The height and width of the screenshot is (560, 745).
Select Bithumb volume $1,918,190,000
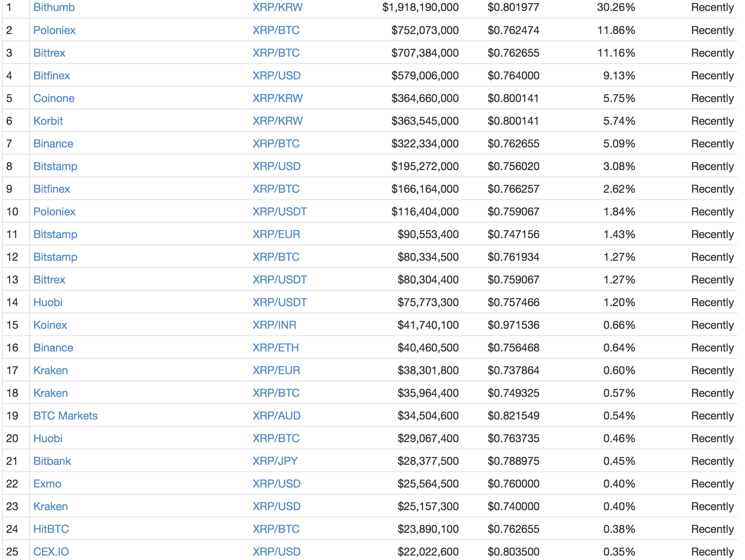[x=421, y=7]
